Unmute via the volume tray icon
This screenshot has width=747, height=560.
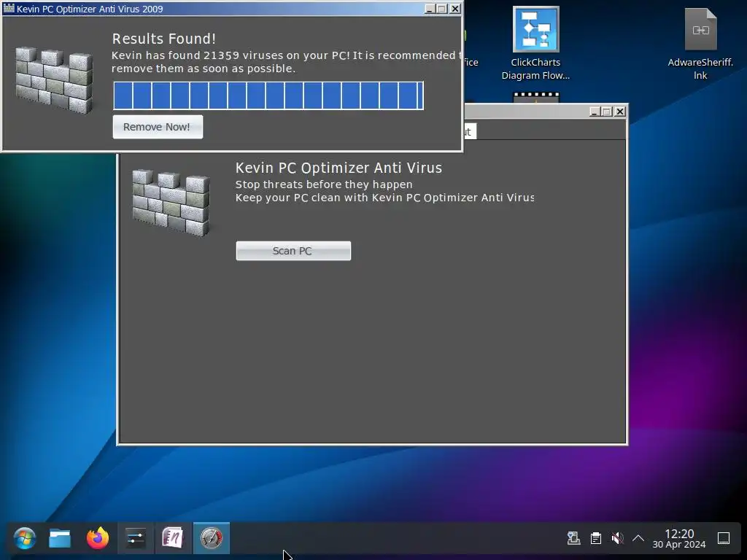pyautogui.click(x=617, y=539)
